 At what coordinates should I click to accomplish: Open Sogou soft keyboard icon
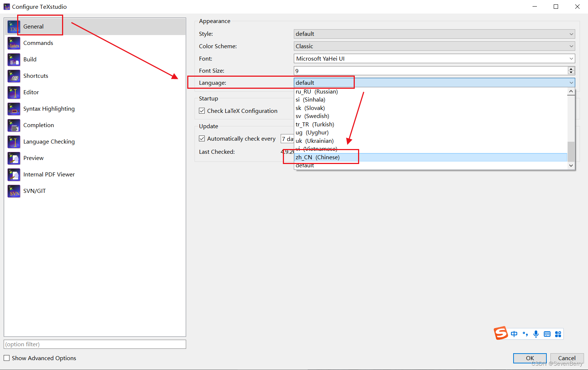tap(547, 334)
